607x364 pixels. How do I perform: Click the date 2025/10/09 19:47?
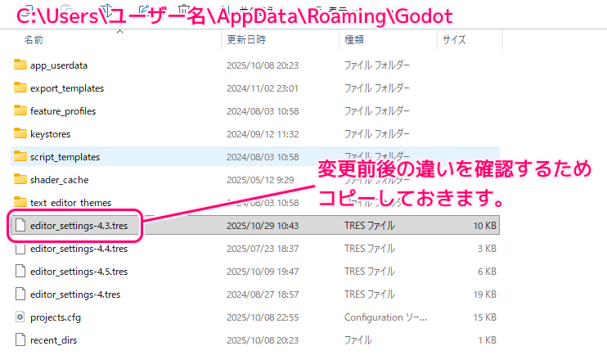pyautogui.click(x=263, y=272)
